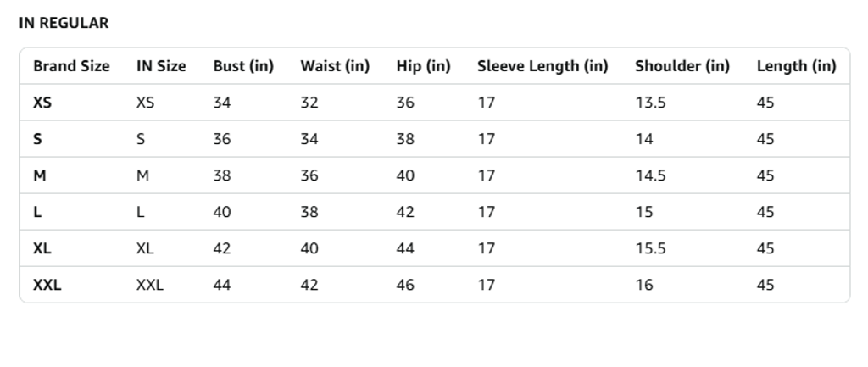Image resolution: width=868 pixels, height=367 pixels.
Task: Click the bold XXL brand size cell
Action: click(47, 285)
